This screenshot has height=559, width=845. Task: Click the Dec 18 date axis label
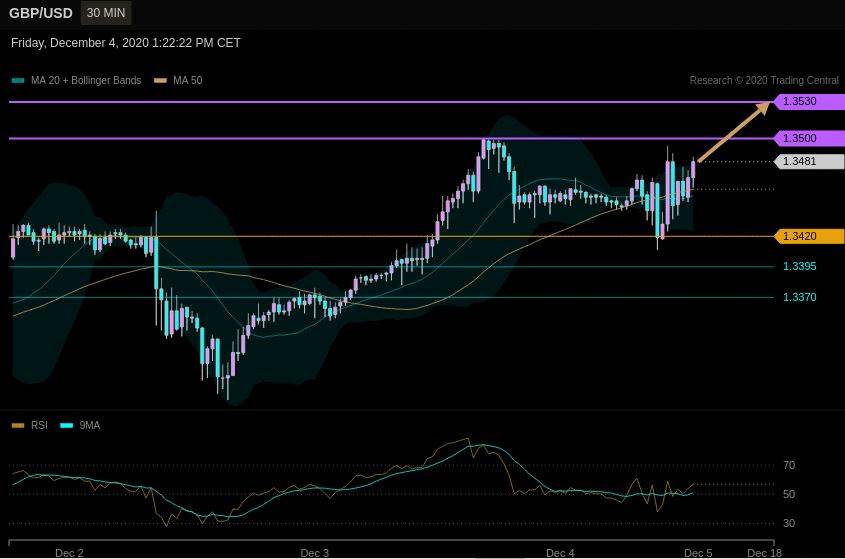(765, 553)
